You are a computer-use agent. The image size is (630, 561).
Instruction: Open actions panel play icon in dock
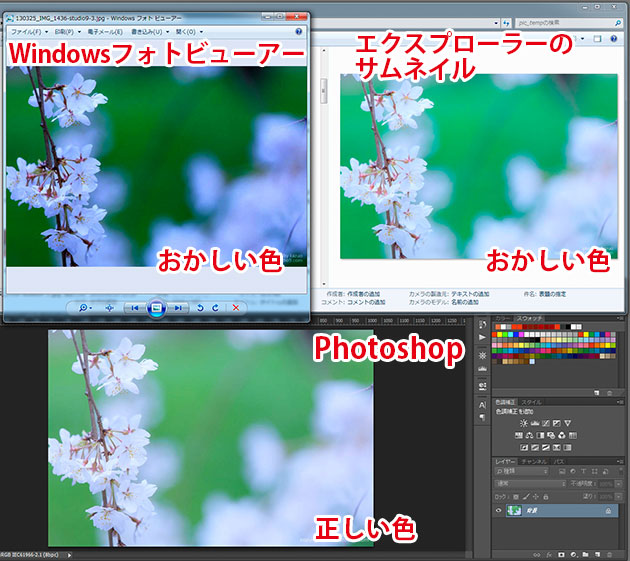click(x=483, y=338)
